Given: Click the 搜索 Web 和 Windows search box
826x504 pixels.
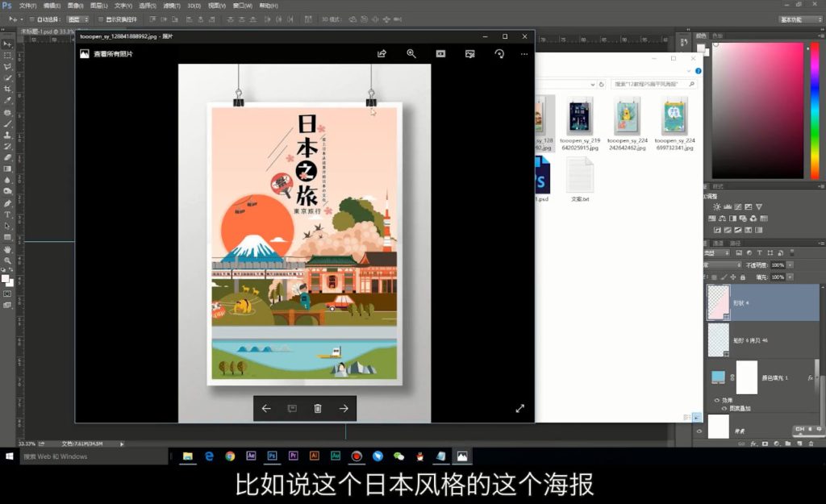Looking at the screenshot, I should (x=90, y=456).
